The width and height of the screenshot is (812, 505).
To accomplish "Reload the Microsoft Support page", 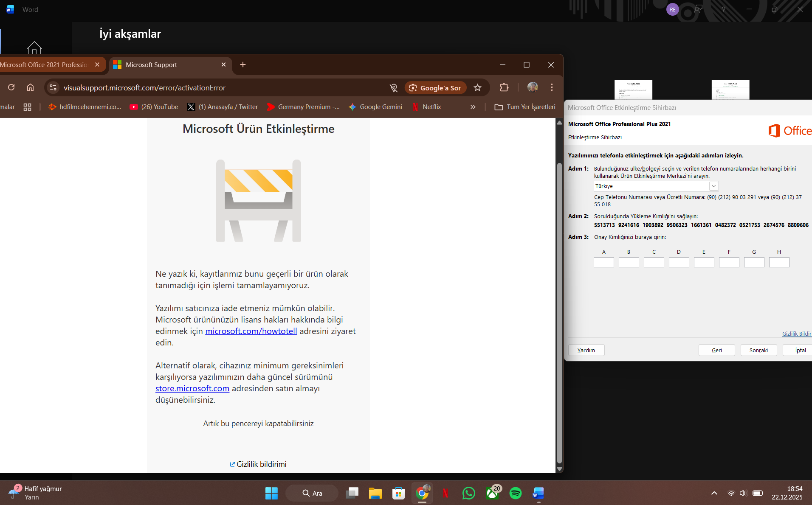I will pos(11,87).
